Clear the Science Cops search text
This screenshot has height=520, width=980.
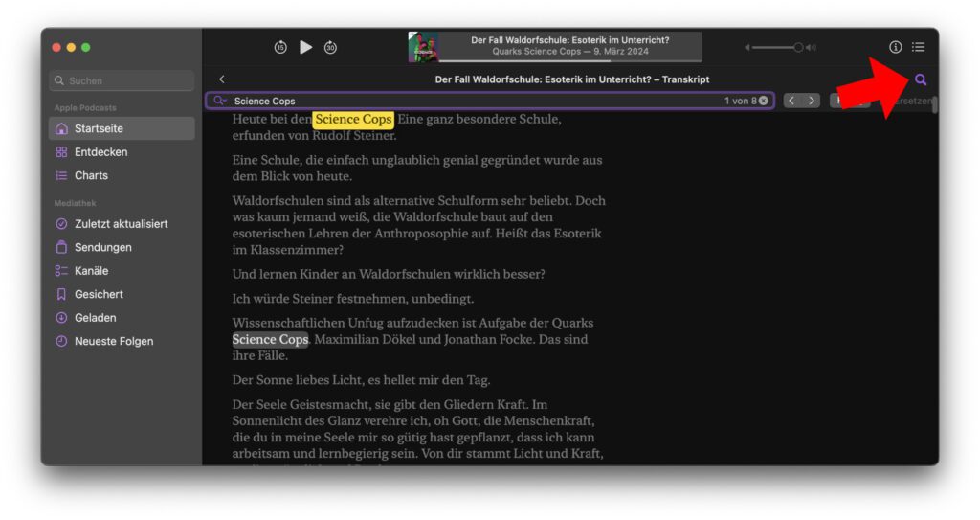coord(764,101)
